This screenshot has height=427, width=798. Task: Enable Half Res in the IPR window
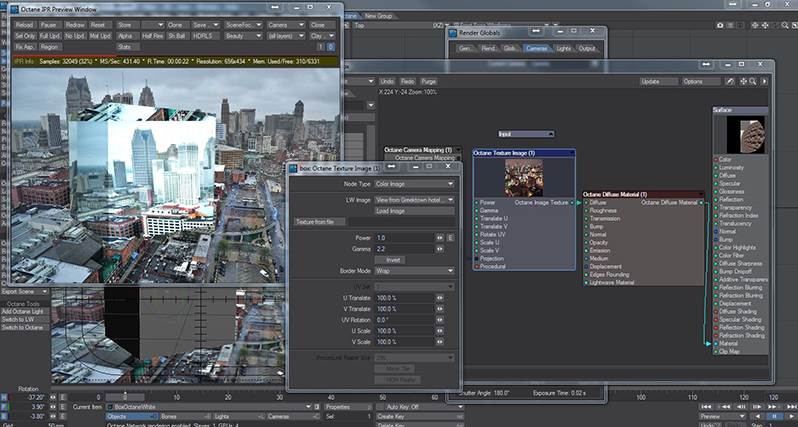[x=153, y=35]
